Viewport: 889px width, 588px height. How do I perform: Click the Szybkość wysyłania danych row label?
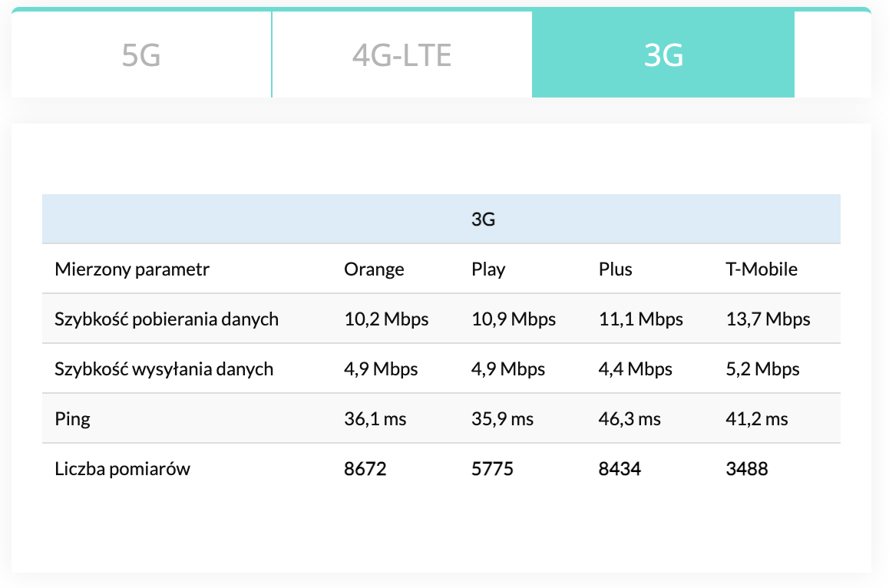(164, 369)
